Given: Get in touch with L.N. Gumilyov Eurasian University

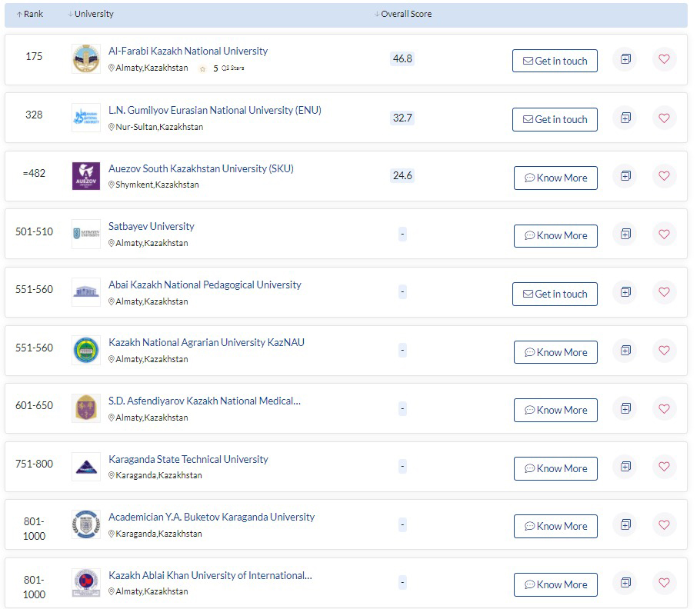Looking at the screenshot, I should coord(555,119).
